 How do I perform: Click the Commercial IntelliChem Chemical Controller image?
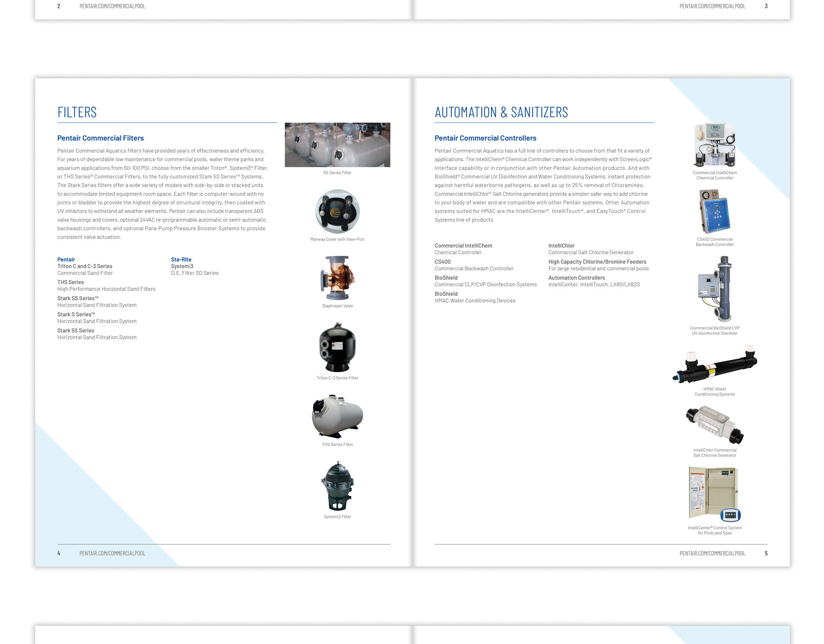[x=715, y=145]
